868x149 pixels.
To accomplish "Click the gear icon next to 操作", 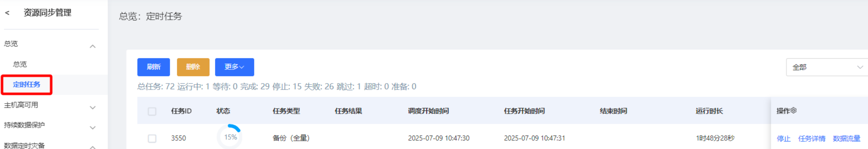I will click(794, 110).
